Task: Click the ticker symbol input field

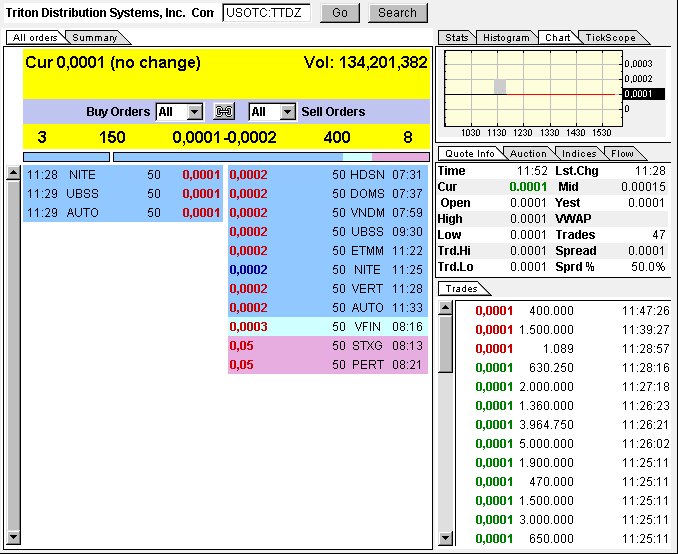Action: coord(266,13)
